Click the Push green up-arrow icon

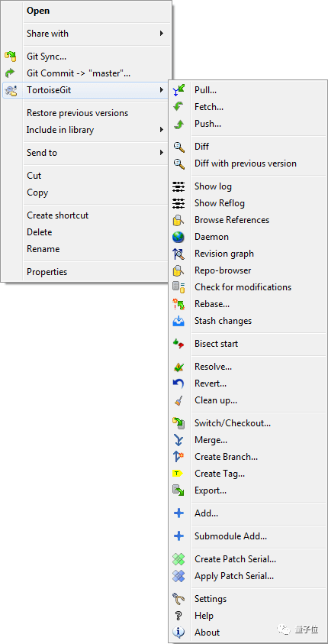178,124
